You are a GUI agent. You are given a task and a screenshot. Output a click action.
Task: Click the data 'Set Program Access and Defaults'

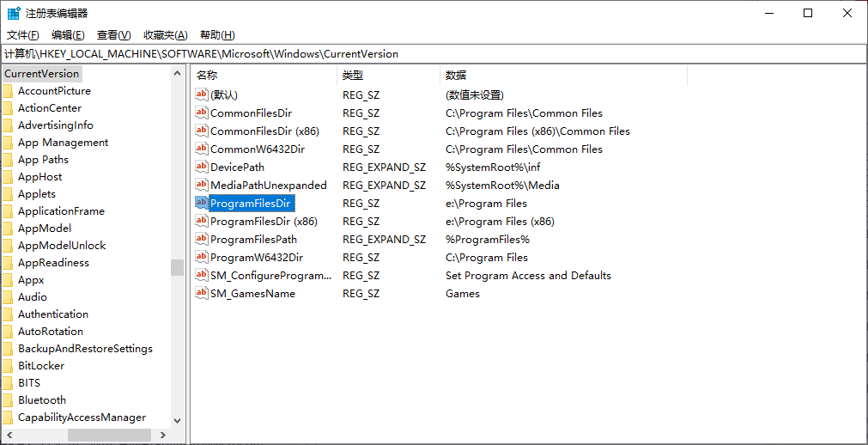tap(528, 276)
